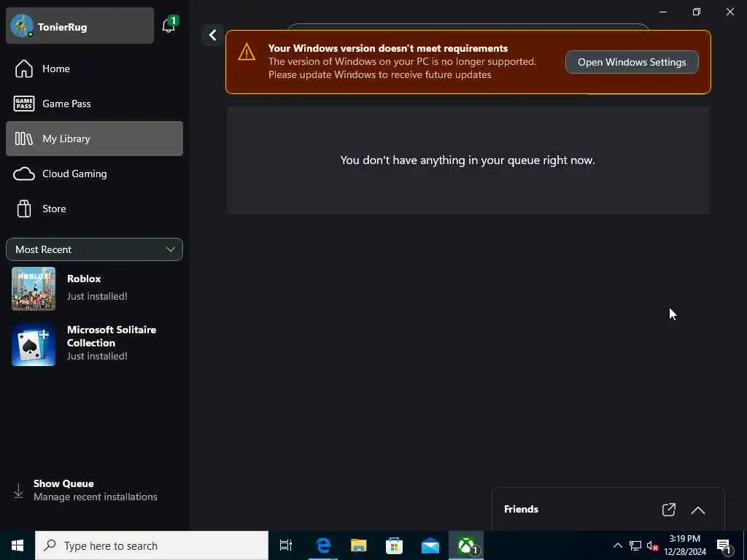This screenshot has height=560, width=747.
Task: Click the muted volume tray icon
Action: (652, 545)
